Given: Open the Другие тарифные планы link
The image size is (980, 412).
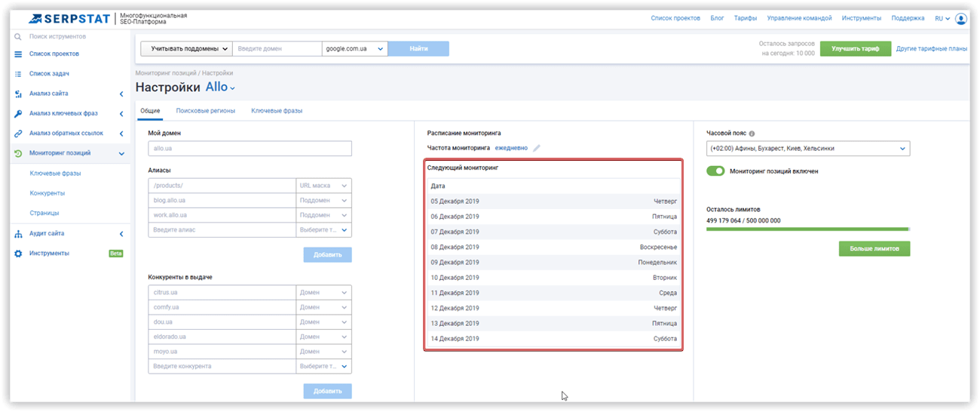Looking at the screenshot, I should 932,48.
